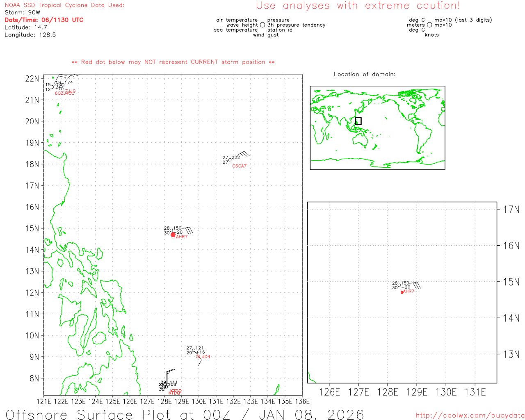Select the 5LUD4 station ID label
Image resolution: width=525 pixels, height=420 pixels.
tap(203, 357)
